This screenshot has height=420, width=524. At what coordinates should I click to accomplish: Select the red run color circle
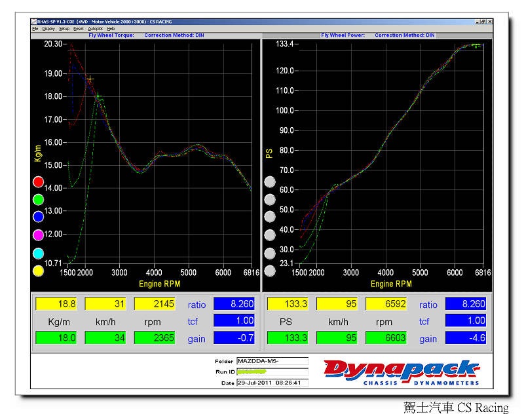tap(38, 181)
